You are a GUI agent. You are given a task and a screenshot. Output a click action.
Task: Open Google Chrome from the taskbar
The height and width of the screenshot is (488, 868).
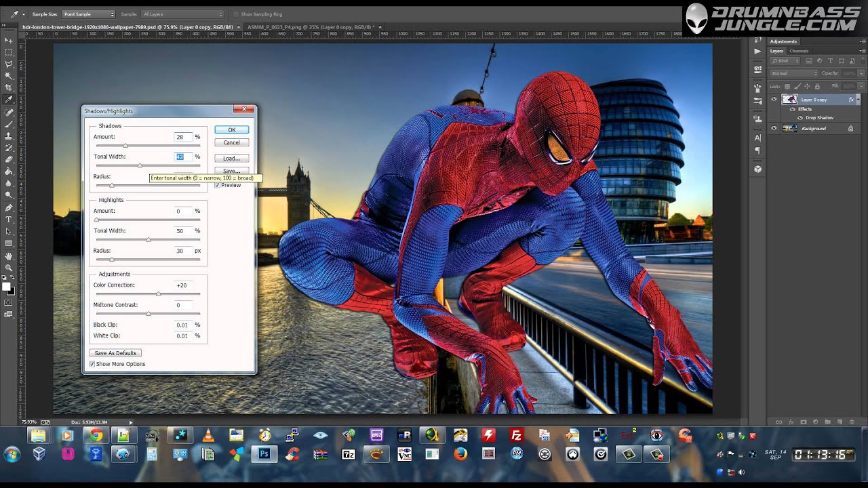pyautogui.click(x=96, y=435)
